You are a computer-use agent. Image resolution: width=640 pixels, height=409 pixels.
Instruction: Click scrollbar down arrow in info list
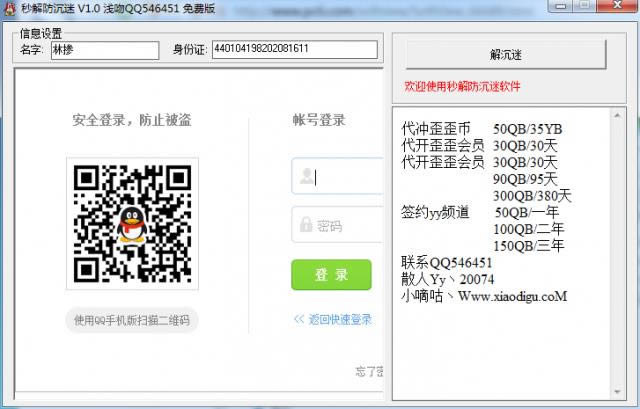coord(617,392)
